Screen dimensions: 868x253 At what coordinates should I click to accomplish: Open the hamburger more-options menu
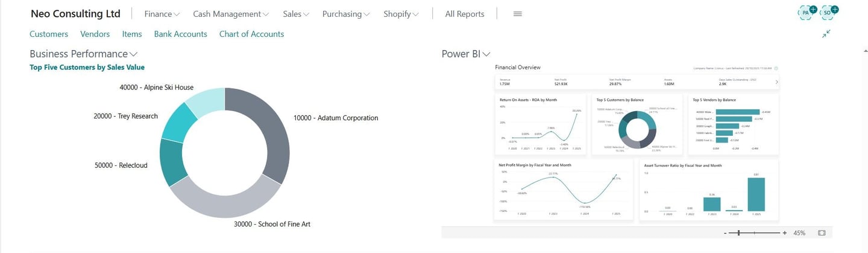tap(517, 14)
